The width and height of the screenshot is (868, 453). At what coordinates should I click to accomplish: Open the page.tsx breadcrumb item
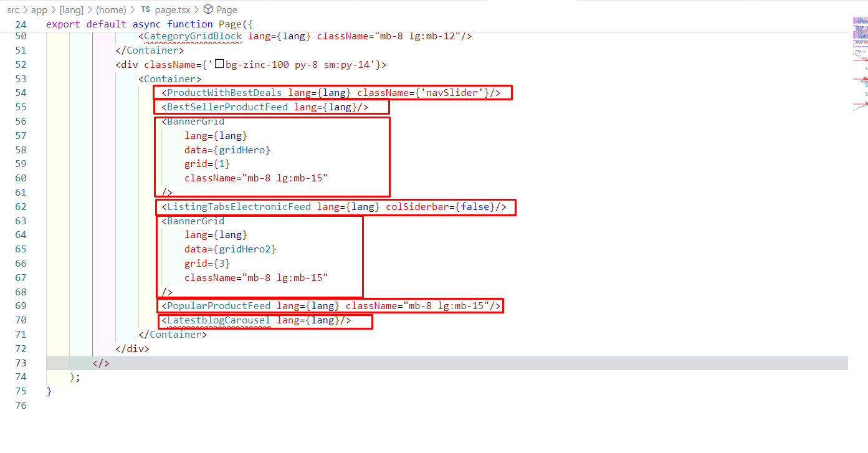174,9
